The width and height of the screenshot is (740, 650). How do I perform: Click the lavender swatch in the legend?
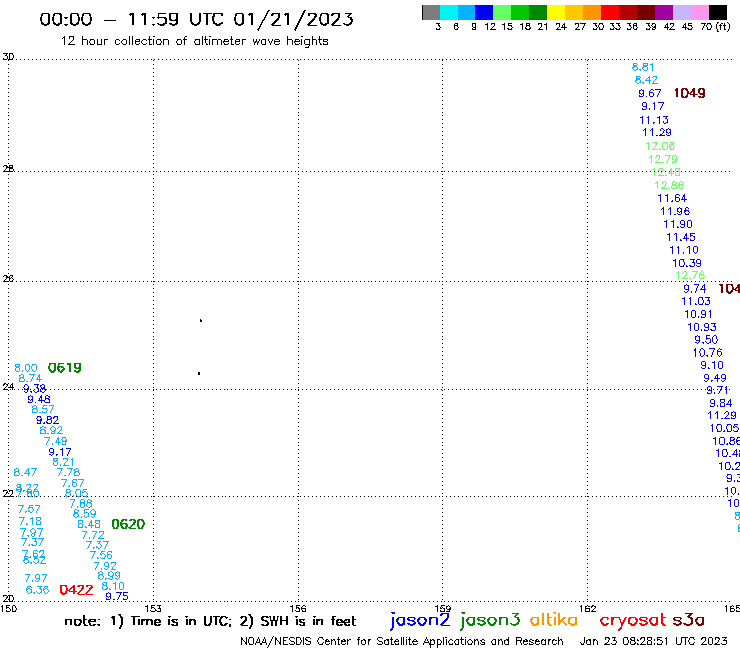click(x=681, y=12)
